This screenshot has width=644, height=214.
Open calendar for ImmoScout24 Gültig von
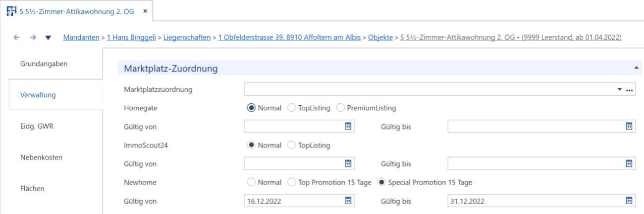click(348, 163)
